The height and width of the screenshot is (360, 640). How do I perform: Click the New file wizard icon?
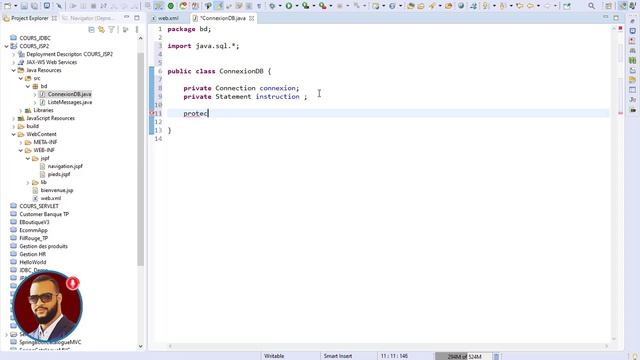click(x=8, y=6)
